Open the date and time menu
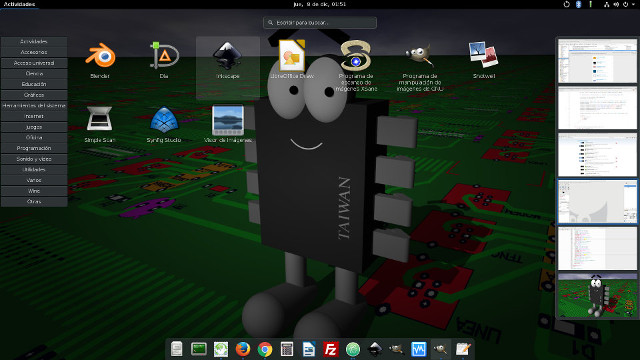The height and width of the screenshot is (360, 640). tap(320, 4)
